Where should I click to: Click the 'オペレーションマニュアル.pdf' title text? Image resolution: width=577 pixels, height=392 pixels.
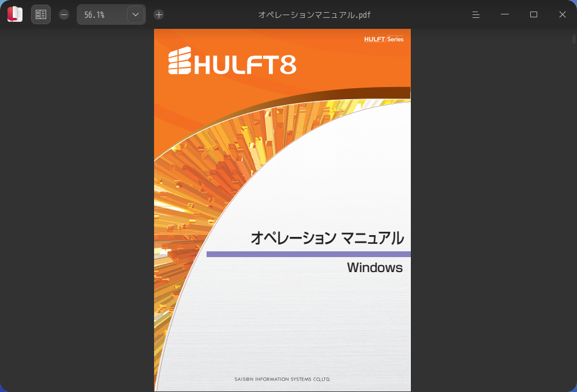314,15
